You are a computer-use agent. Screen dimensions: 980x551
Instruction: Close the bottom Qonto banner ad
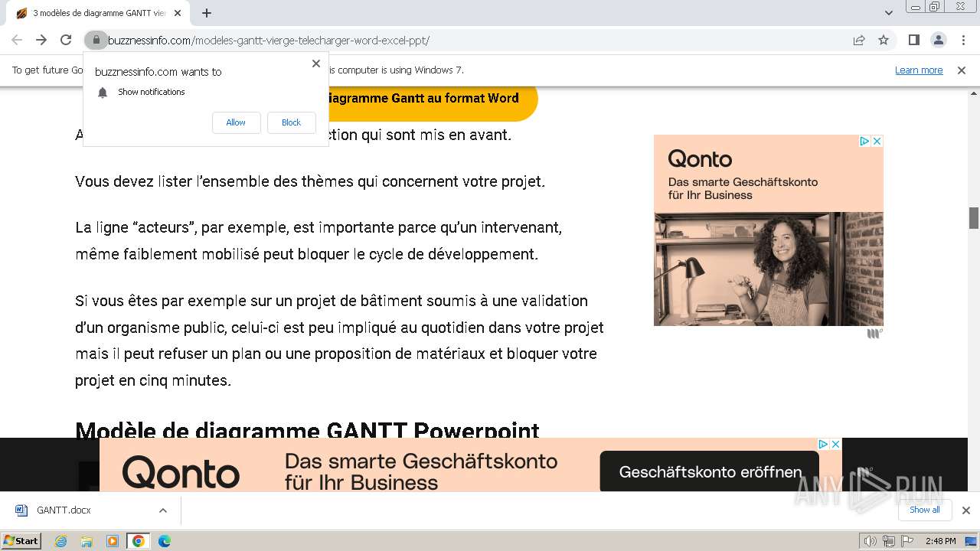836,444
